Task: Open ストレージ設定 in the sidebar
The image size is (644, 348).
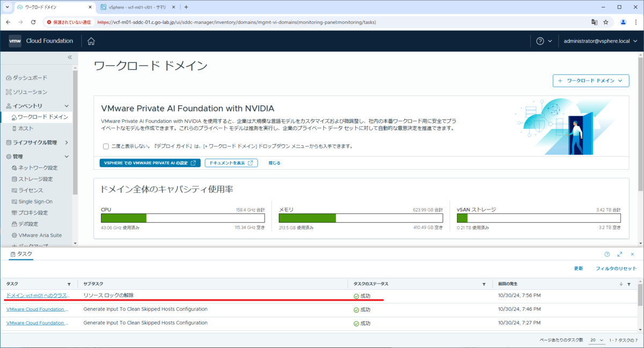Action: [x=32, y=179]
